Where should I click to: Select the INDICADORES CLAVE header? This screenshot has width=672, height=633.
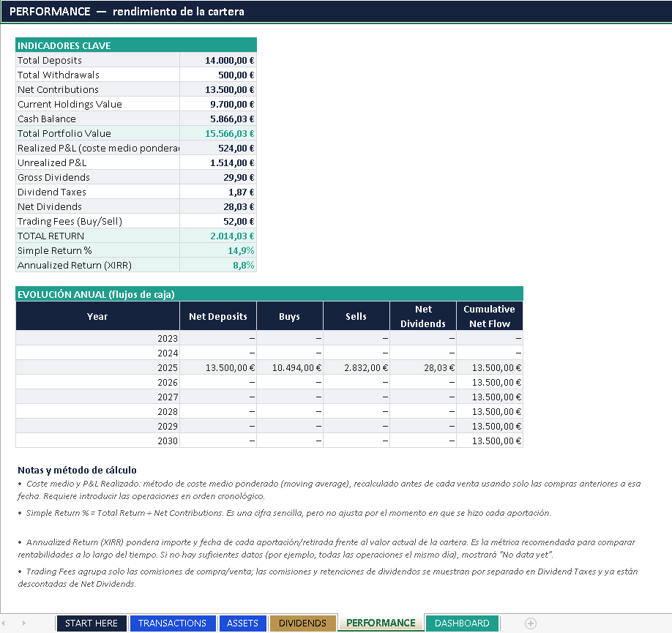(x=136, y=45)
